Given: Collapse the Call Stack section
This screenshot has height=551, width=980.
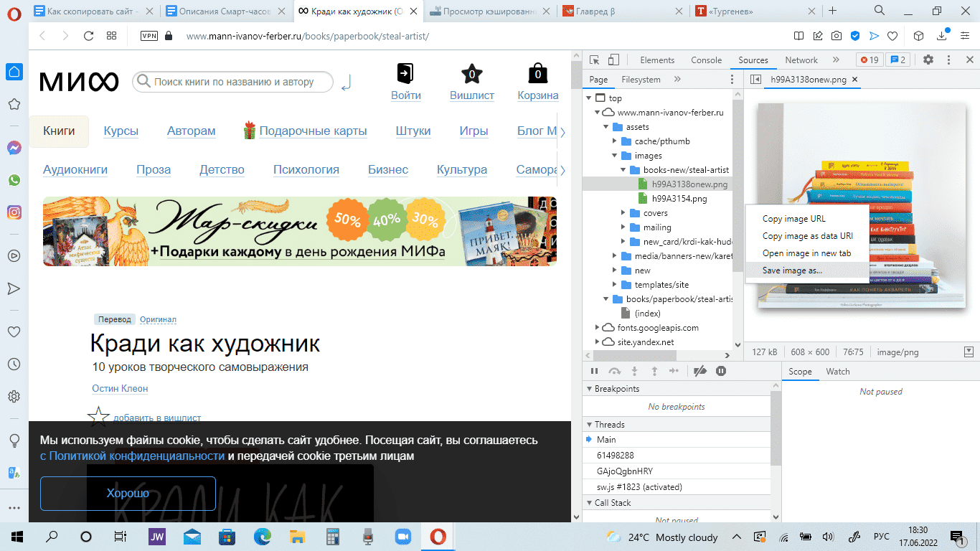Looking at the screenshot, I should 589,503.
